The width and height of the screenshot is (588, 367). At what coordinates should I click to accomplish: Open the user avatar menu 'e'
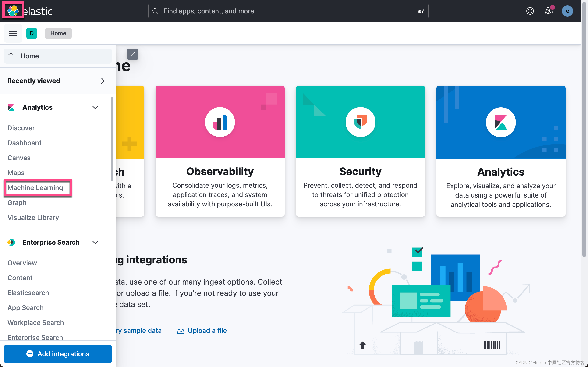[x=567, y=11]
